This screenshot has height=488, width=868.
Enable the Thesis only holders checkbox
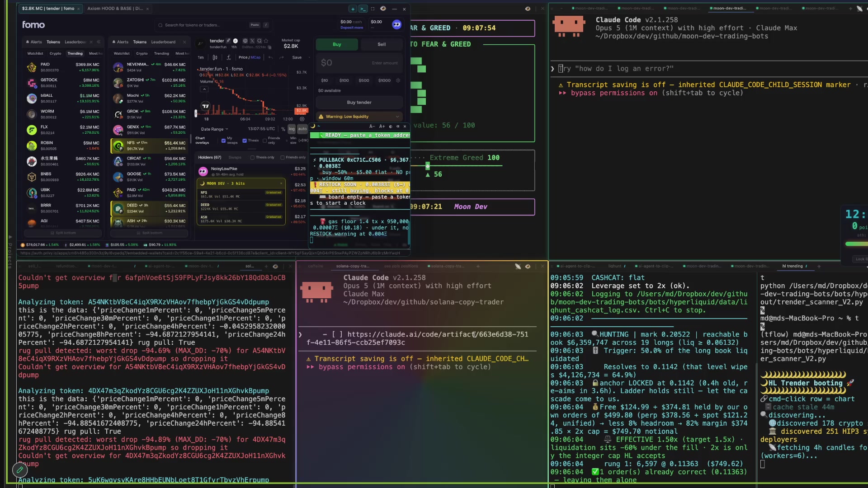[252, 157]
